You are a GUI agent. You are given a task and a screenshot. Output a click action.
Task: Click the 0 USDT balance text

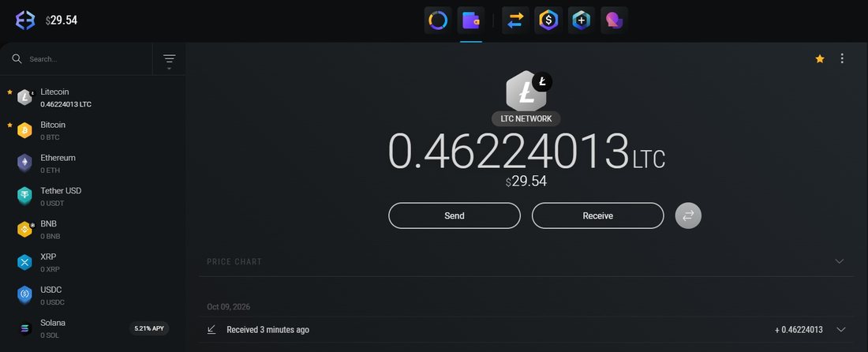(x=52, y=203)
